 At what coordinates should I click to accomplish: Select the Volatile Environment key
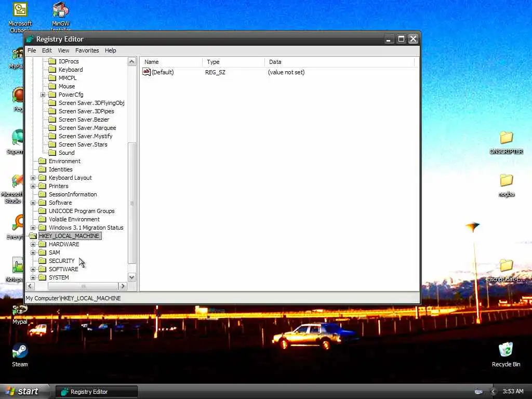click(x=74, y=219)
